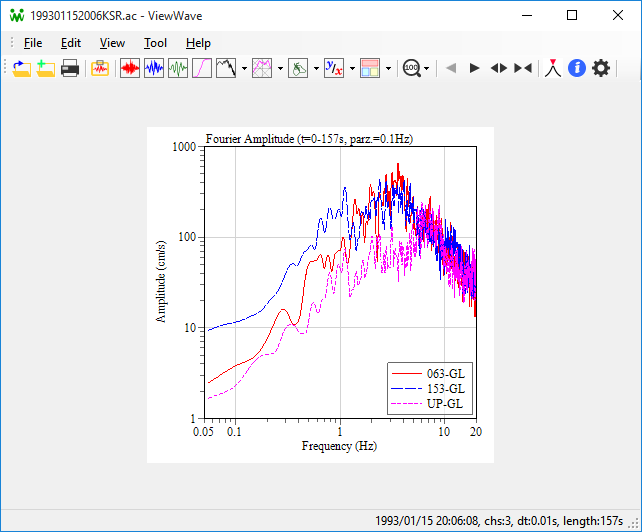Select the pink response spectrum icon
642x532 pixels.
pyautogui.click(x=262, y=68)
